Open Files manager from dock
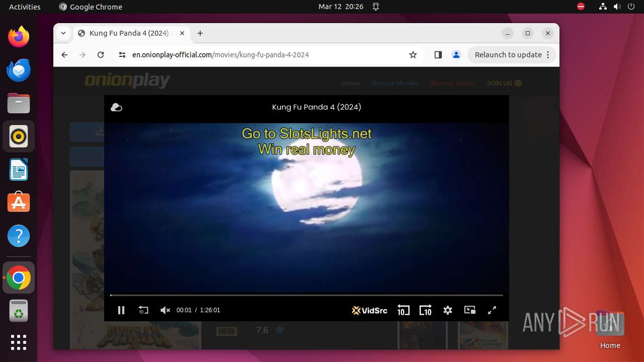 point(19,103)
